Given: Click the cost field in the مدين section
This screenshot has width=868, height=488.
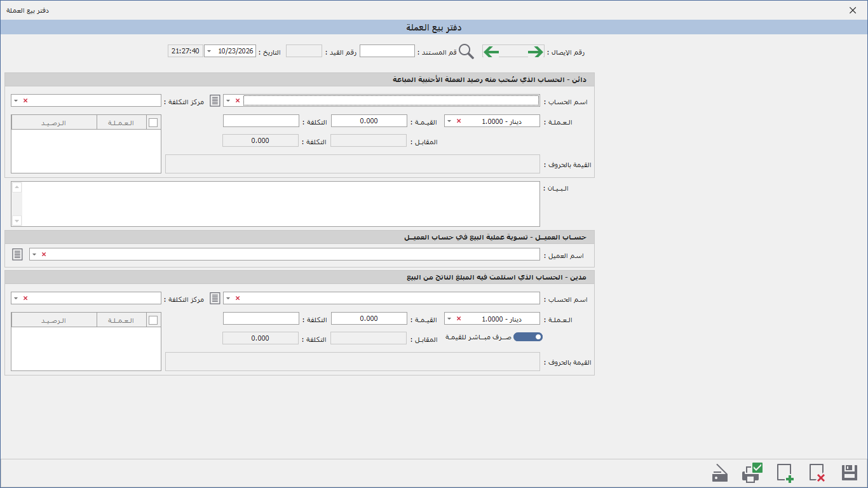Looking at the screenshot, I should pyautogui.click(x=261, y=318).
